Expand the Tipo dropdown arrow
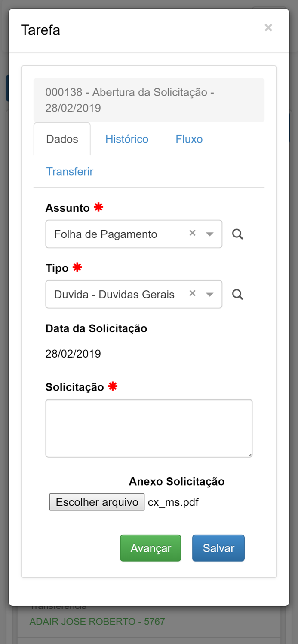Image resolution: width=298 pixels, height=644 pixels. pos(209,294)
